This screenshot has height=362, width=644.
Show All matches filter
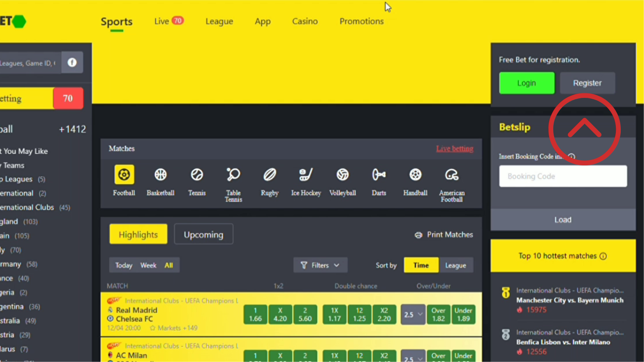pyautogui.click(x=169, y=265)
